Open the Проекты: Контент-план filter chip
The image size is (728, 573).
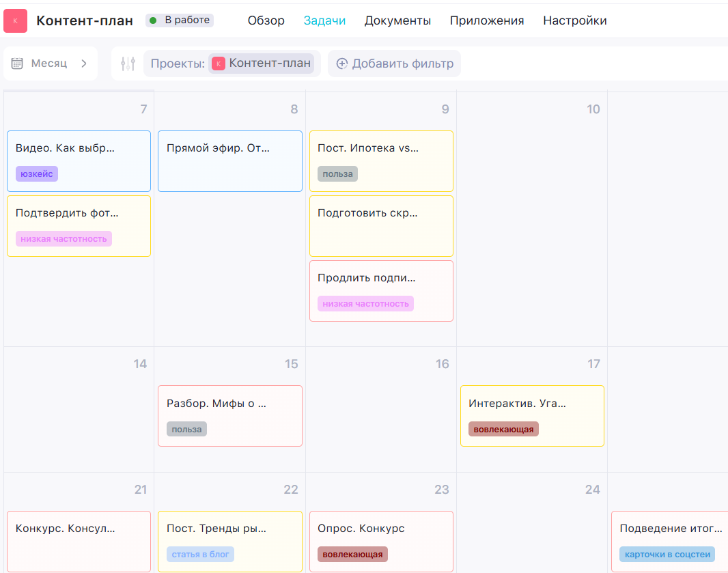[x=232, y=64]
